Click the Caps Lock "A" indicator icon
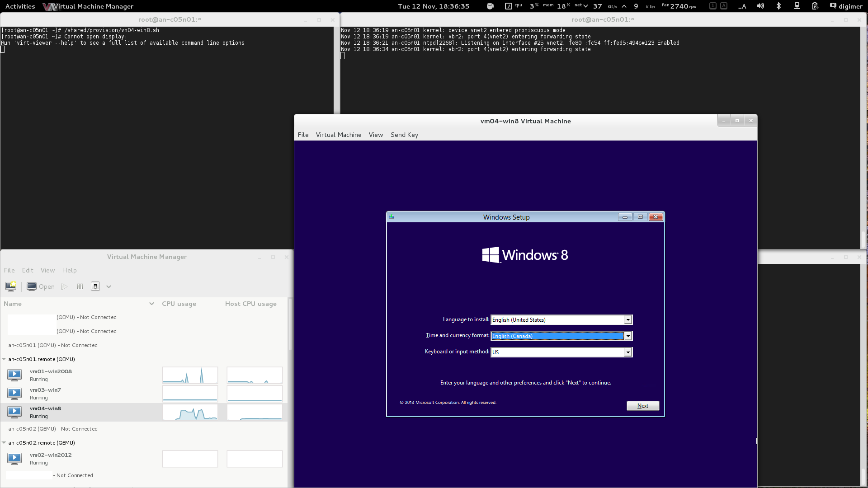The width and height of the screenshot is (868, 488). [724, 6]
